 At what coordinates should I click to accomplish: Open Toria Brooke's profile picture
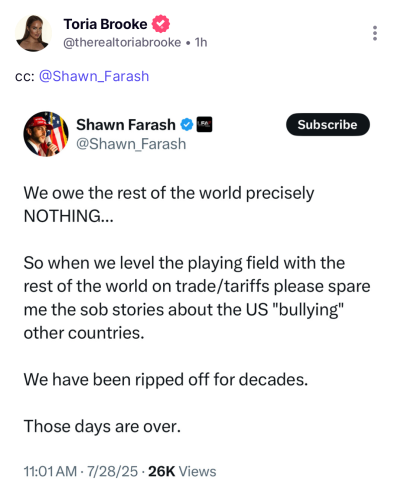(33, 33)
